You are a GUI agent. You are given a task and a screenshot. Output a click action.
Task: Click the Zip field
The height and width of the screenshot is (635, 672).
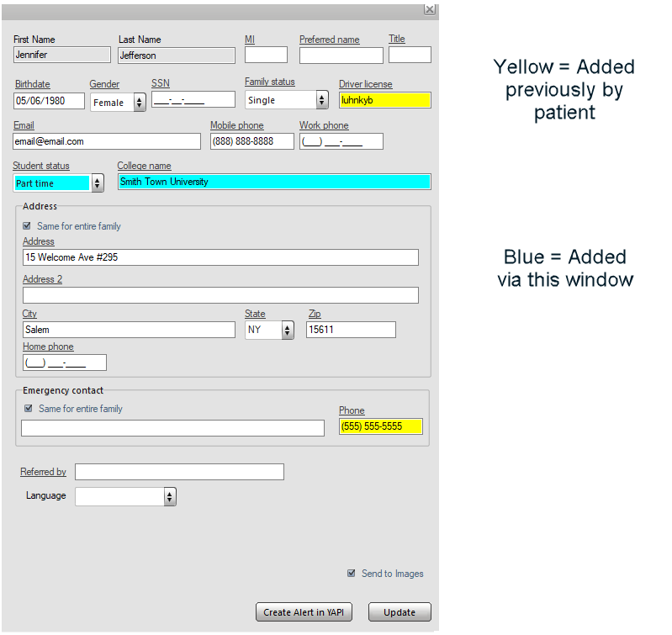click(x=351, y=330)
